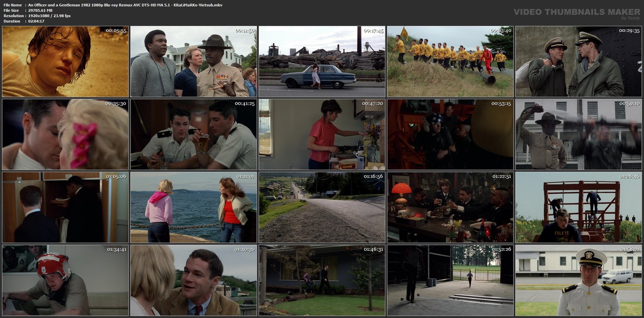Pick the white uniform thumbnail 01:58:21
The width and height of the screenshot is (644, 318).
[x=579, y=280]
